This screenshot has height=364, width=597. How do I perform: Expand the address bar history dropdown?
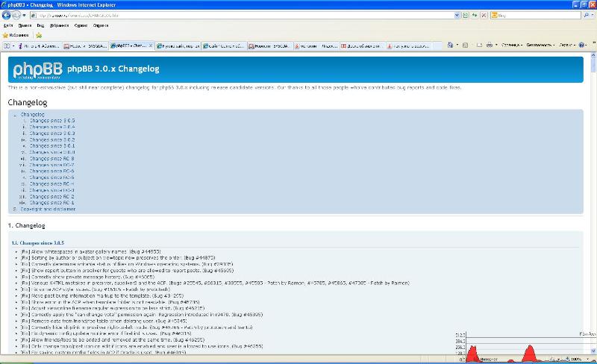click(457, 15)
